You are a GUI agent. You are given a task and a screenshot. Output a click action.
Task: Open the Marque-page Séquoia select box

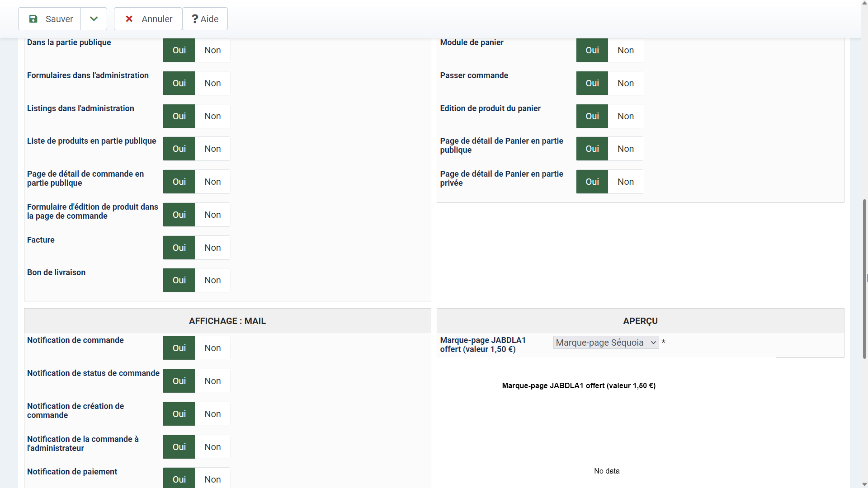tap(606, 343)
